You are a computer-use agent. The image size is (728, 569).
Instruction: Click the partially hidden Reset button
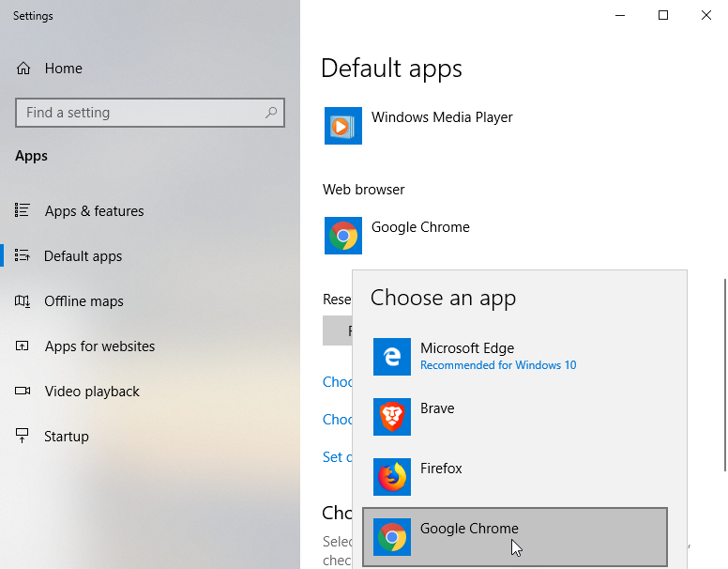pos(338,331)
